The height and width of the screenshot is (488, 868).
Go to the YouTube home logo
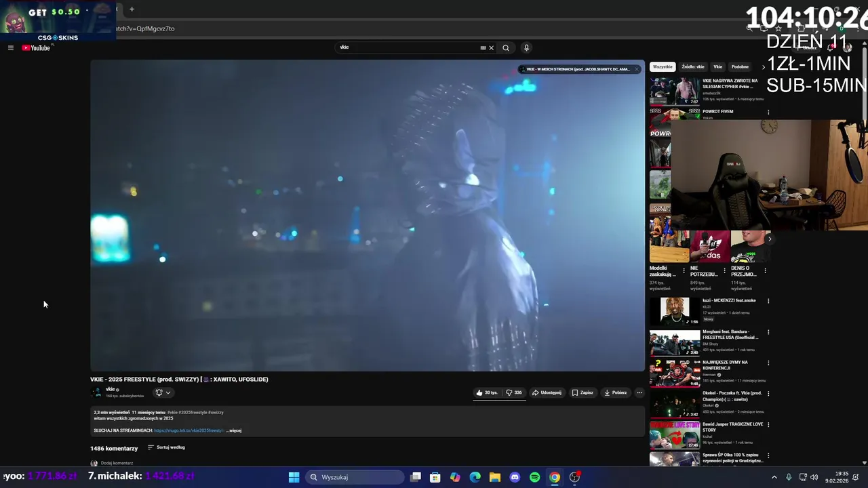pos(36,48)
